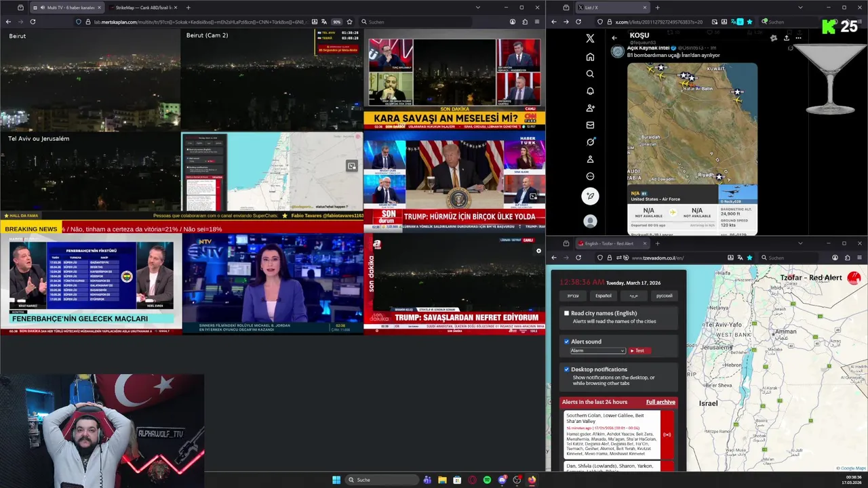The image size is (868, 488).
Task: Open tab list dropdown in X window
Action: (800, 7)
